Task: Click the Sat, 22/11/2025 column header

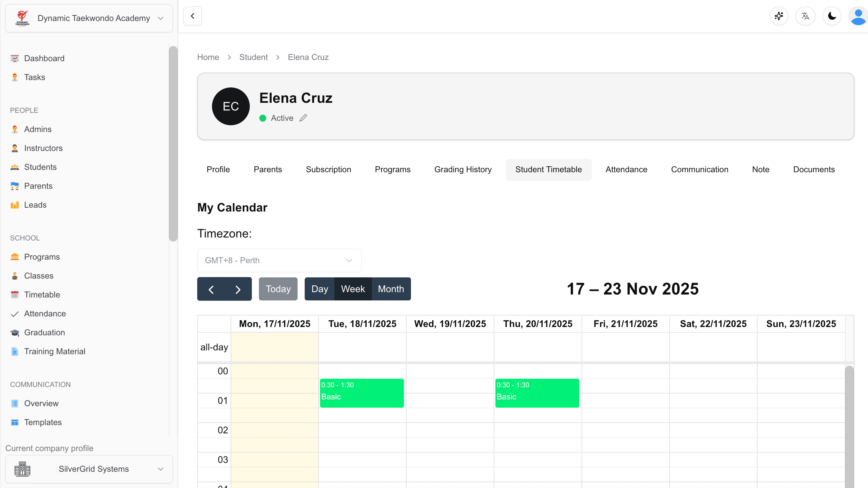Action: point(713,324)
